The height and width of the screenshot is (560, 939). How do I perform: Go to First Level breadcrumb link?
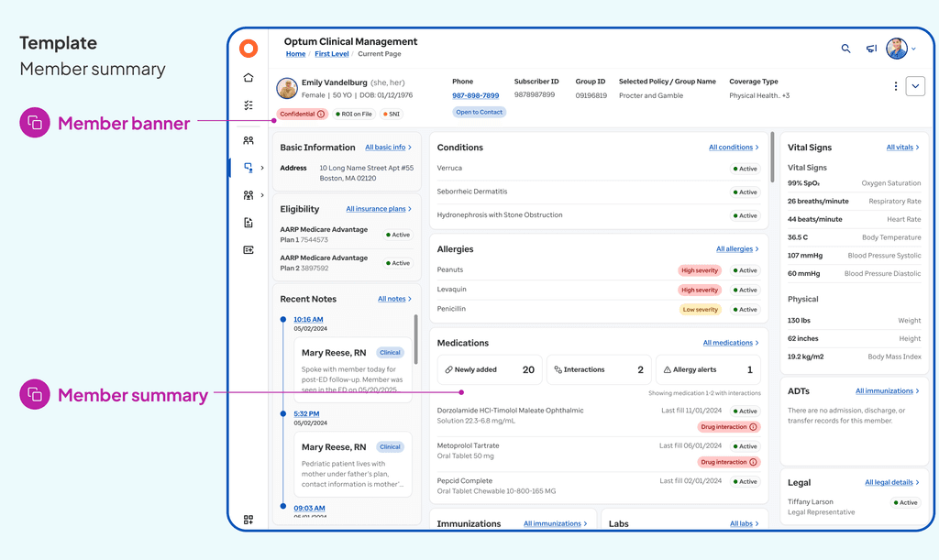tap(332, 54)
